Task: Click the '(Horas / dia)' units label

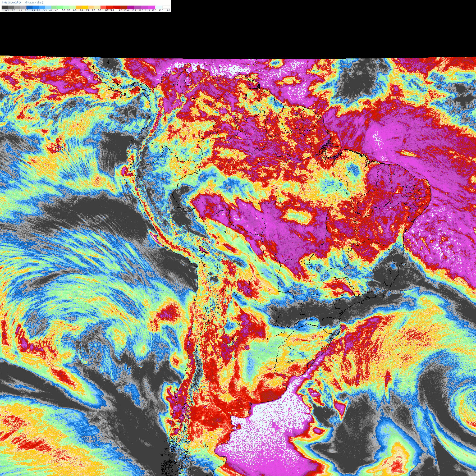Action: (x=34, y=2)
